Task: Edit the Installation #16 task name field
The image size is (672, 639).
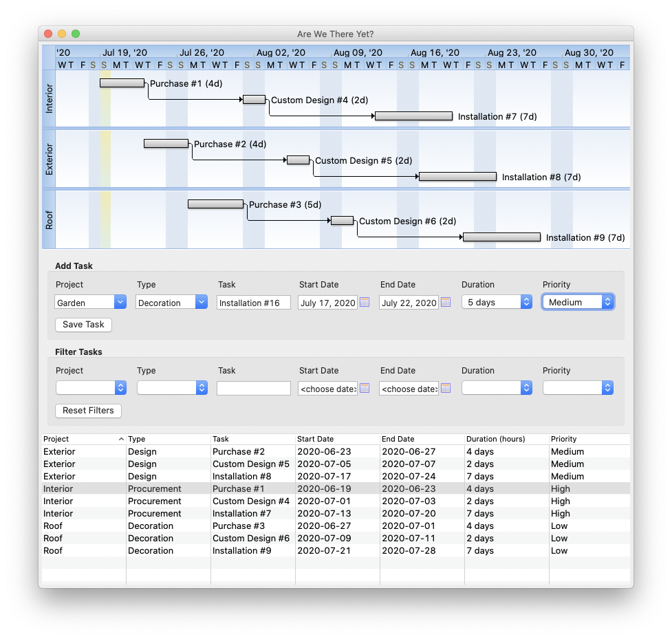Action: coord(254,303)
